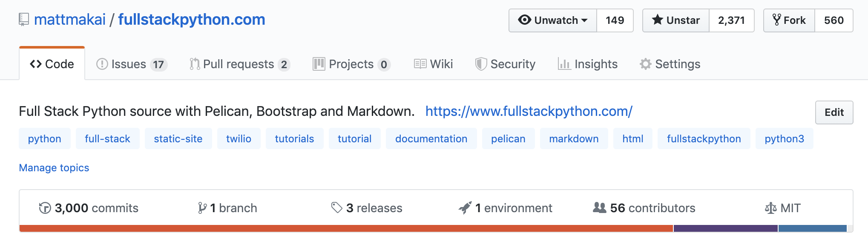Click the commits history clock icon
868x239 pixels.
45,208
